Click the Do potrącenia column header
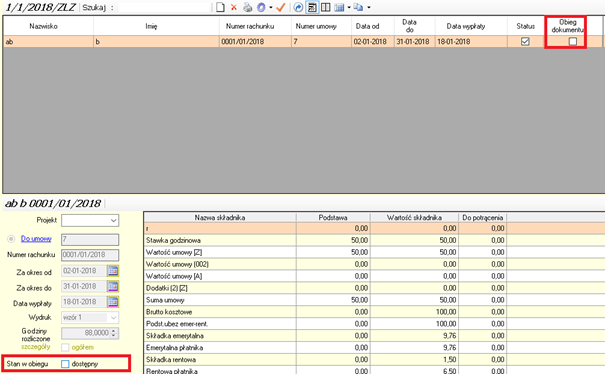 tap(483, 218)
